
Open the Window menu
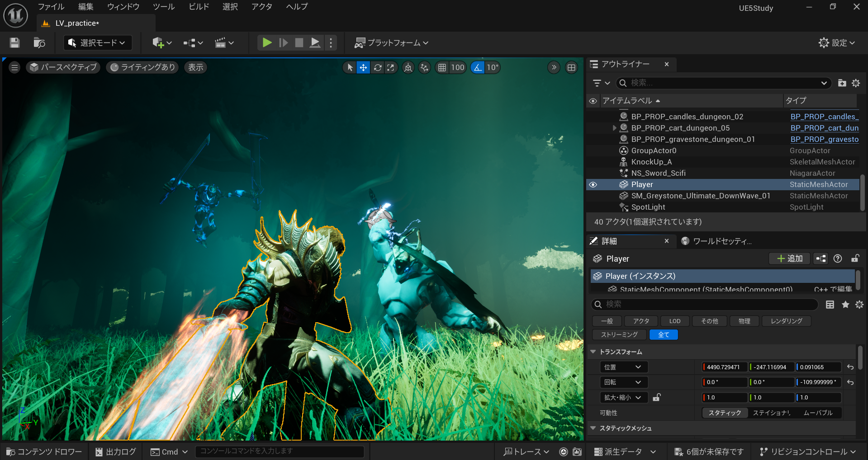click(x=123, y=7)
